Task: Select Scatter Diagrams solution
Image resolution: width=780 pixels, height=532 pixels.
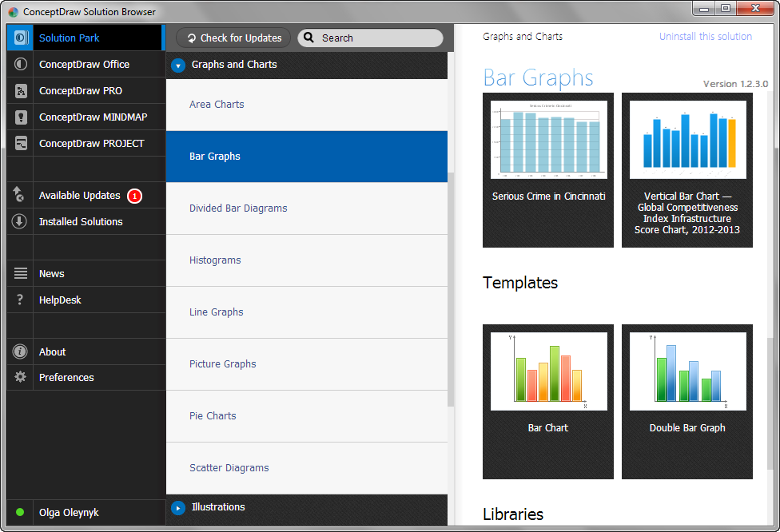Action: click(x=306, y=468)
